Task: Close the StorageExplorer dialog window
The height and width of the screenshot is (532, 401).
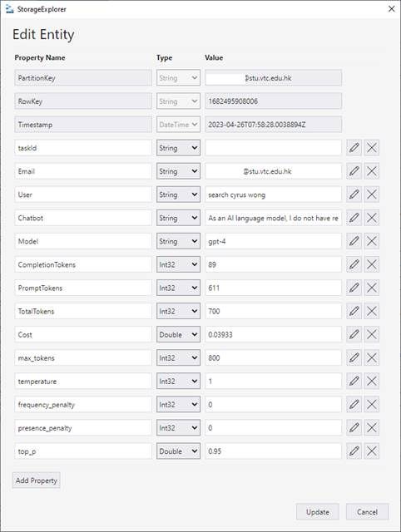Action: coord(392,9)
